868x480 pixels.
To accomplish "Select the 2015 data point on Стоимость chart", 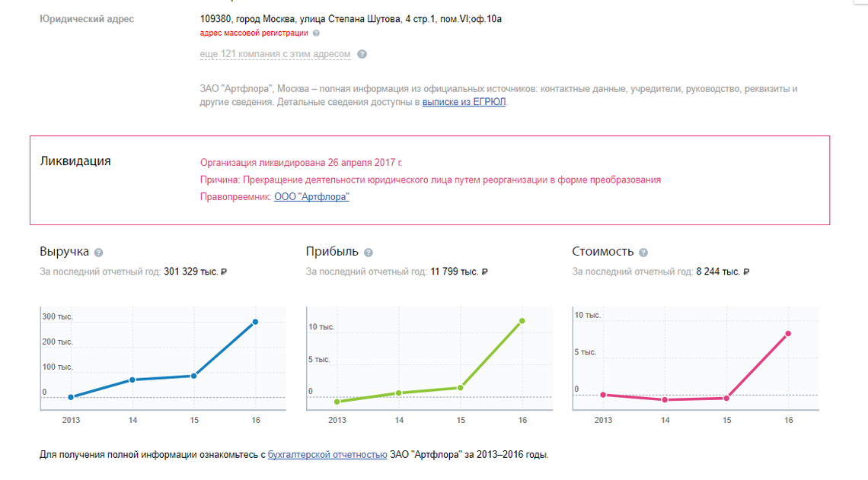I will coord(727,398).
